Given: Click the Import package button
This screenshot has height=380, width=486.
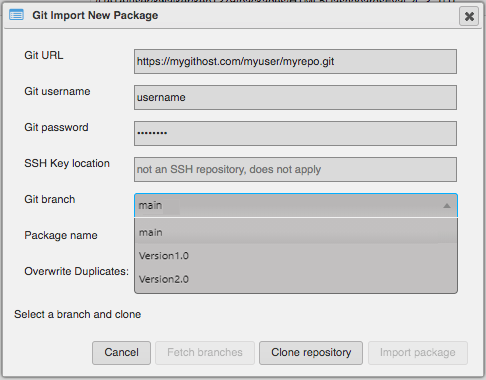Looking at the screenshot, I should tap(418, 353).
